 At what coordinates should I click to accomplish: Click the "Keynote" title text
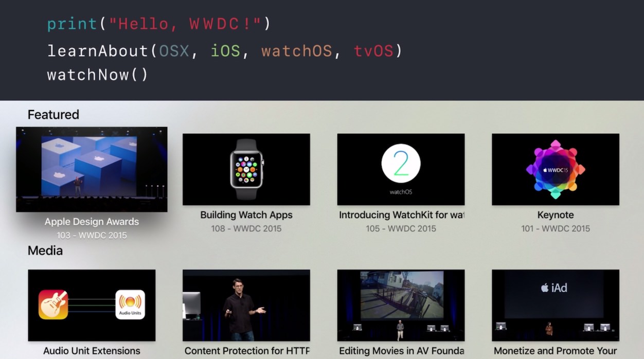pos(556,215)
